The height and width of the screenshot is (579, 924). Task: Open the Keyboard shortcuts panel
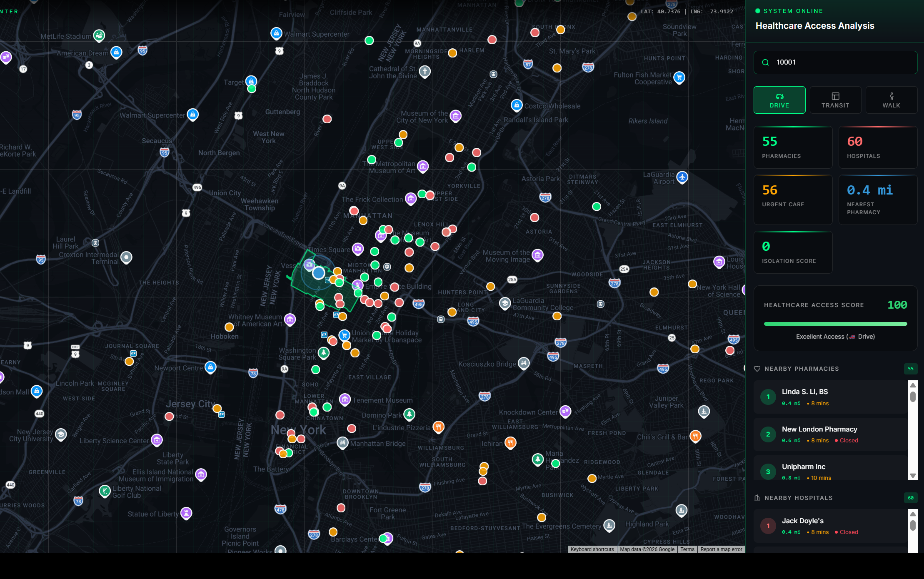[592, 549]
